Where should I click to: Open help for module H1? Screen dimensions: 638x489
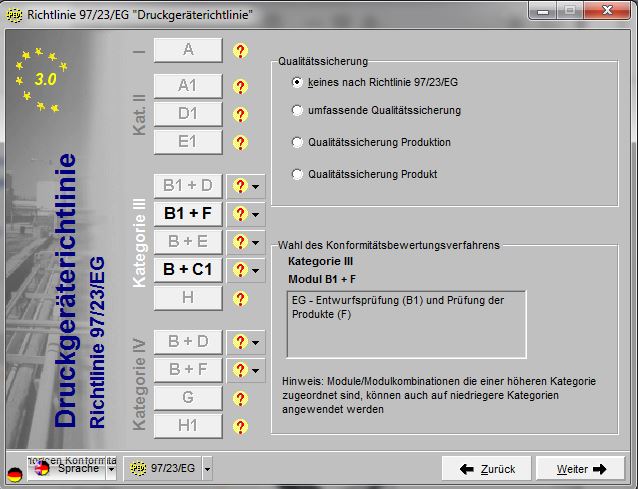click(x=240, y=426)
